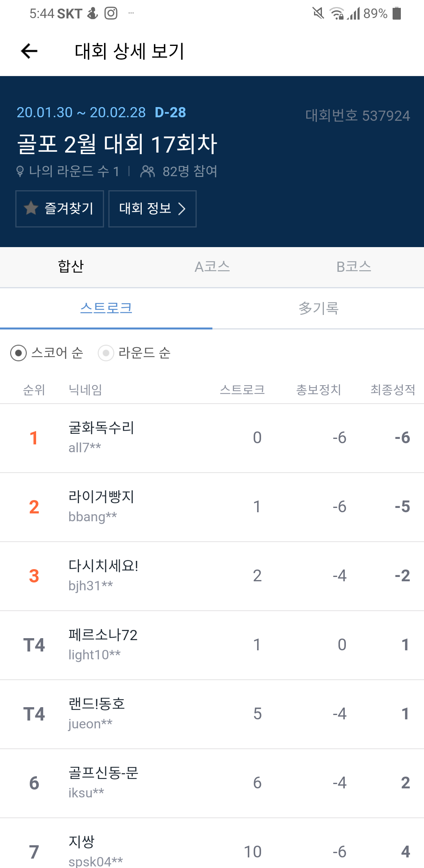Tap the battery status icon
The width and height of the screenshot is (424, 868).
tap(397, 13)
